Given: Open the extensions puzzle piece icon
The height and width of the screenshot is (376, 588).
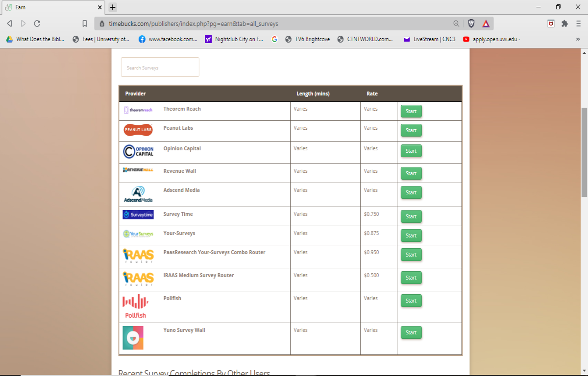Looking at the screenshot, I should click(564, 23).
